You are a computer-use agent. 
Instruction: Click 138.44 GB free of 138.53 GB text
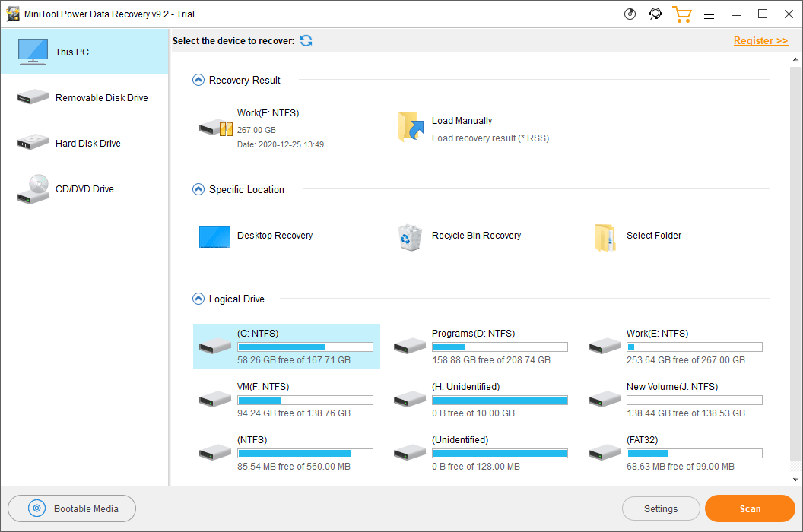coord(686,413)
